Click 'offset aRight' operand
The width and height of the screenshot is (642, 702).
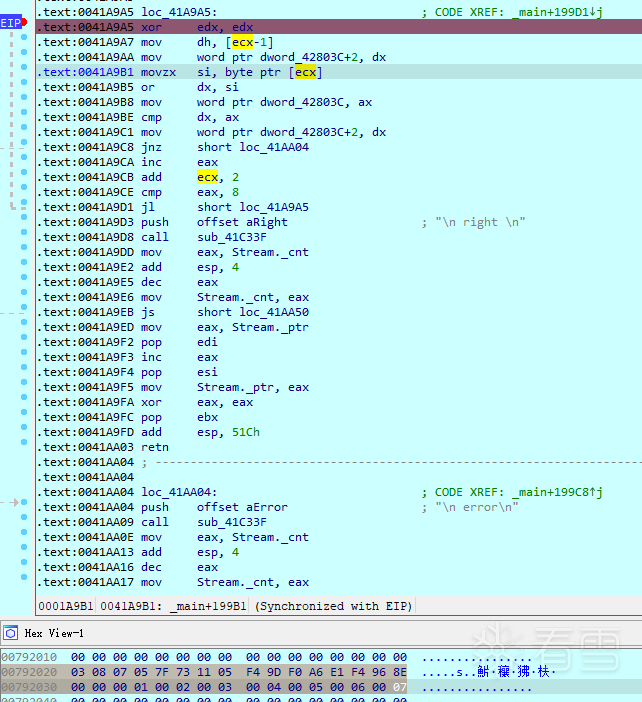(242, 223)
